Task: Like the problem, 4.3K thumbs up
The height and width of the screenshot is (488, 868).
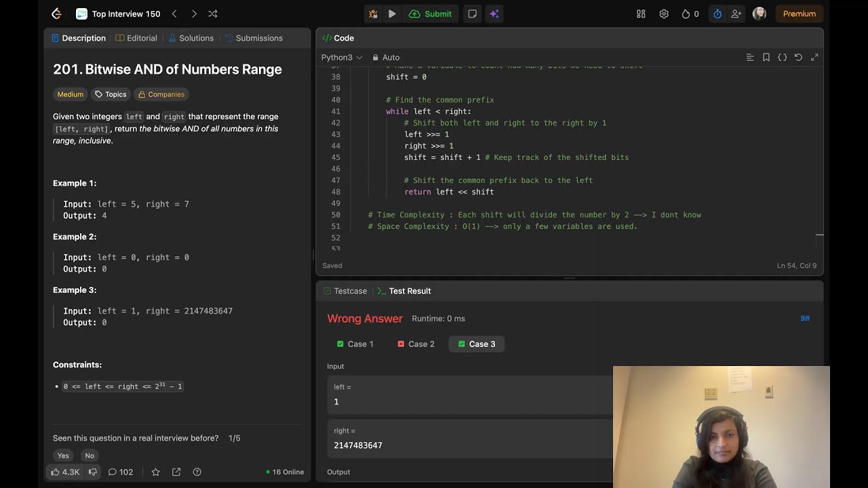Action: (65, 472)
